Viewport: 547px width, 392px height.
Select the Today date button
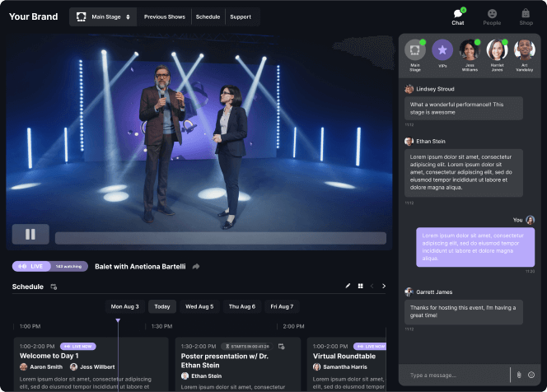tap(162, 306)
